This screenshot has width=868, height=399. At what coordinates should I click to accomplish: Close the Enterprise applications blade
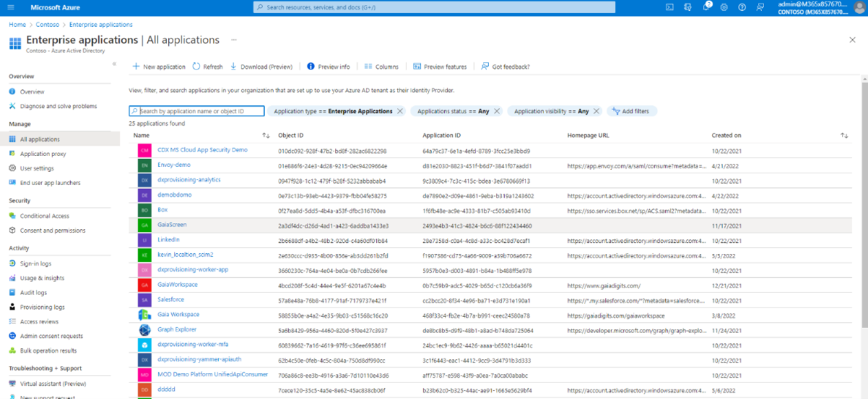[852, 40]
